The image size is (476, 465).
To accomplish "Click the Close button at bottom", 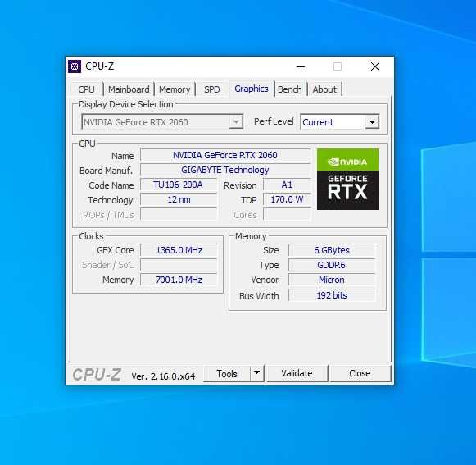I will 360,373.
